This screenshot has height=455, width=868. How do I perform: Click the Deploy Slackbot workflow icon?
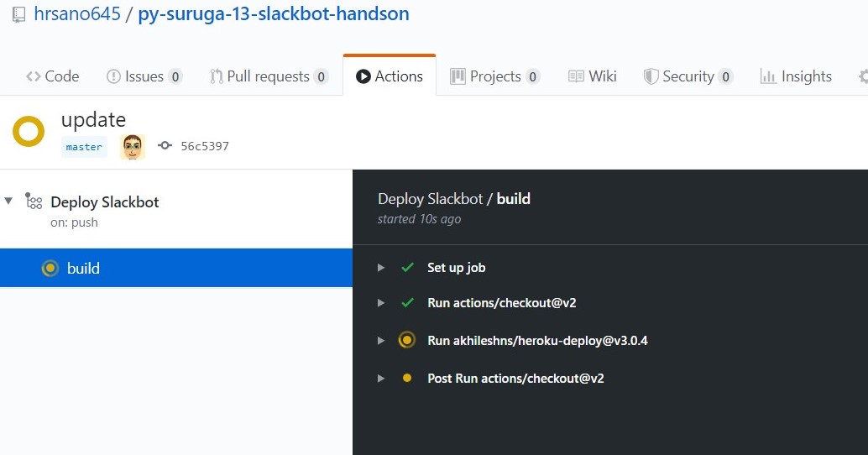(34, 201)
